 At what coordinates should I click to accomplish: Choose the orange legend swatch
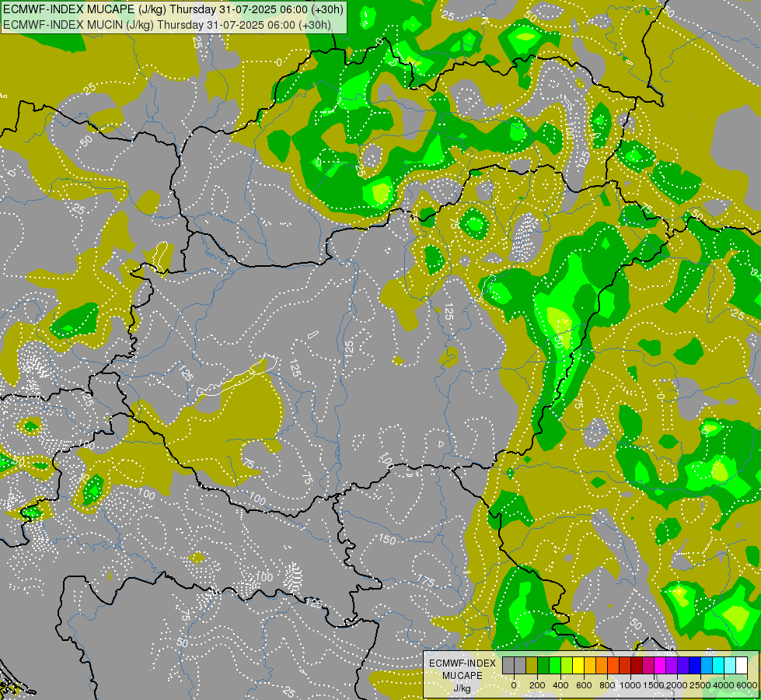(x=602, y=665)
